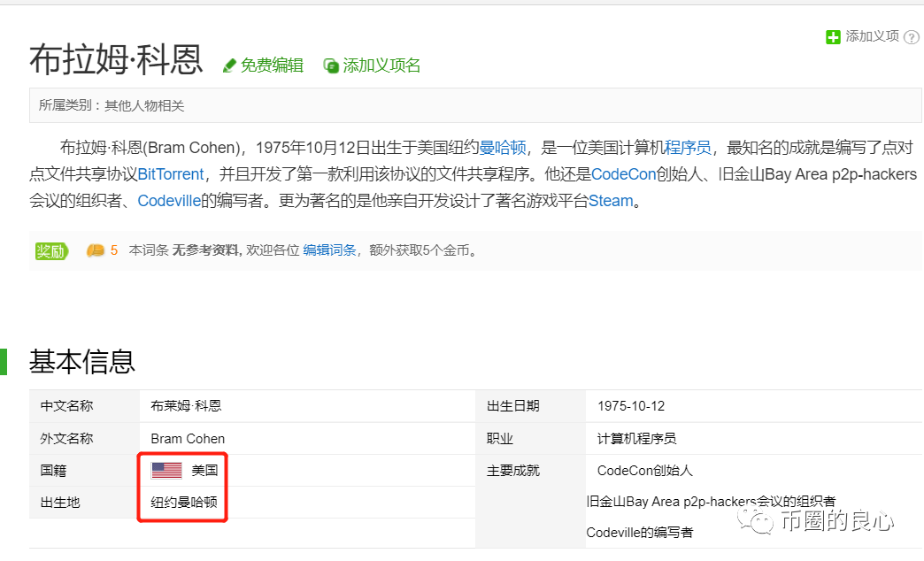
Task: Click the pencil icon beside 免费编辑
Action: 229,65
